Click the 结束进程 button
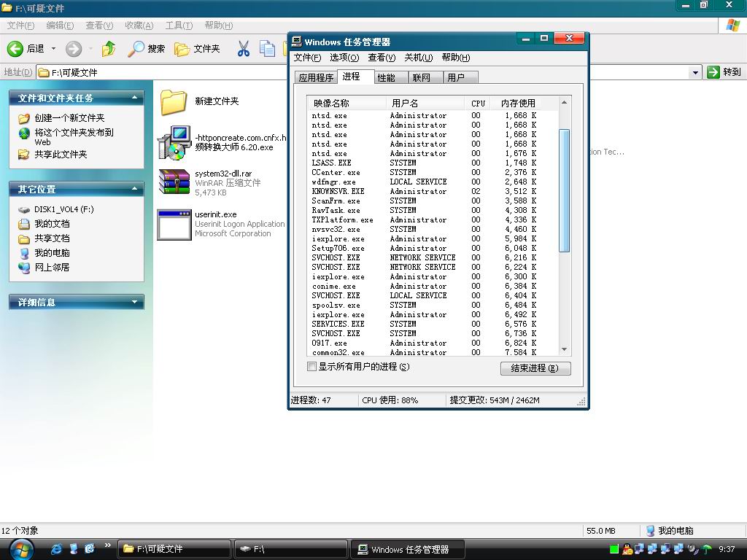Screen dimensions: 747x560 coord(535,368)
